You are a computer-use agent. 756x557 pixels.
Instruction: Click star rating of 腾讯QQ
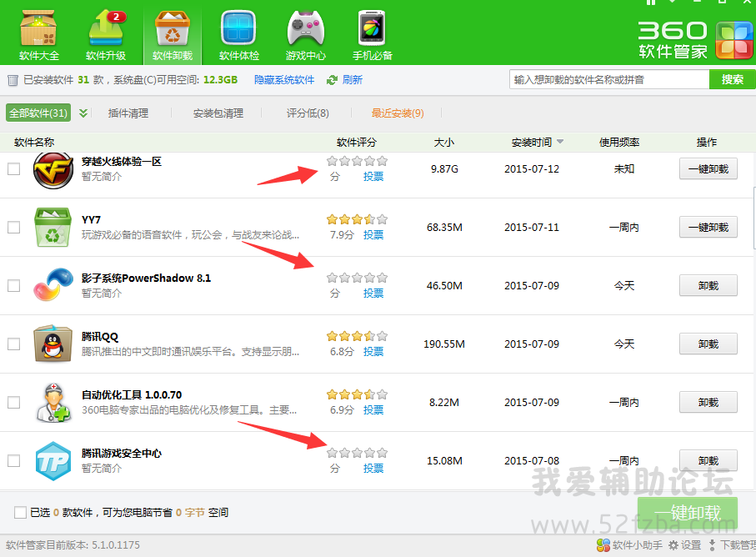tap(357, 336)
